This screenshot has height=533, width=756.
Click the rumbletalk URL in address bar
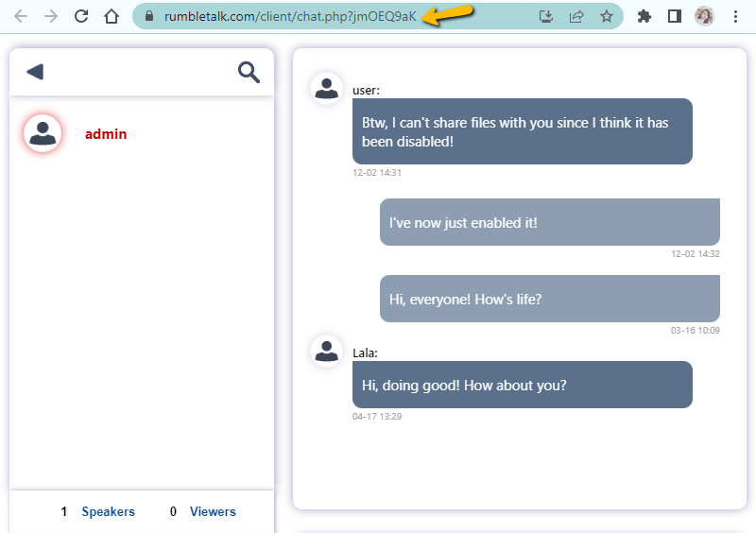289,16
